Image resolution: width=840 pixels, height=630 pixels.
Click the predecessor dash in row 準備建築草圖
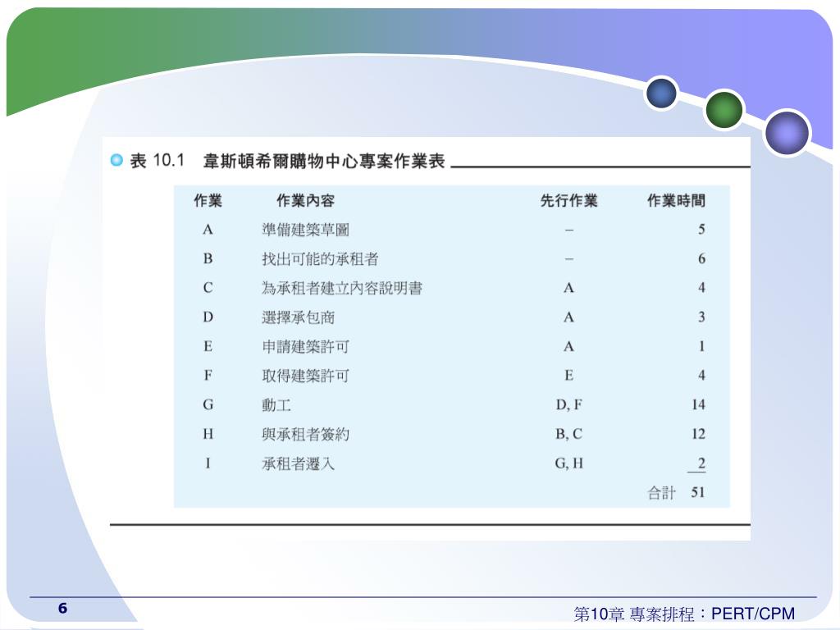point(569,231)
